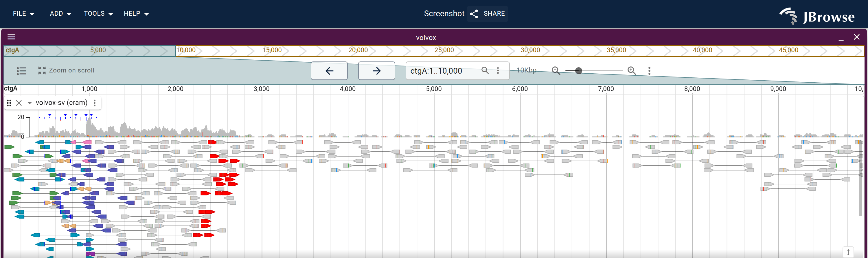Viewport: 868px width, 258px height.
Task: Click the 15,000 mark in the overview bar
Action: [272, 50]
